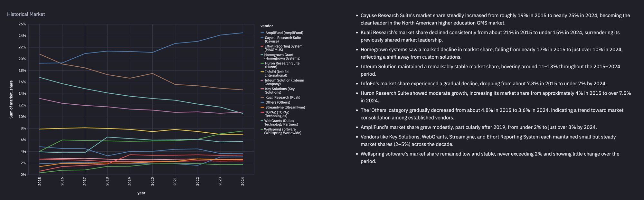The image size is (644, 200).
Task: Toggle Others (Others) legend entry
Action: (x=275, y=102)
